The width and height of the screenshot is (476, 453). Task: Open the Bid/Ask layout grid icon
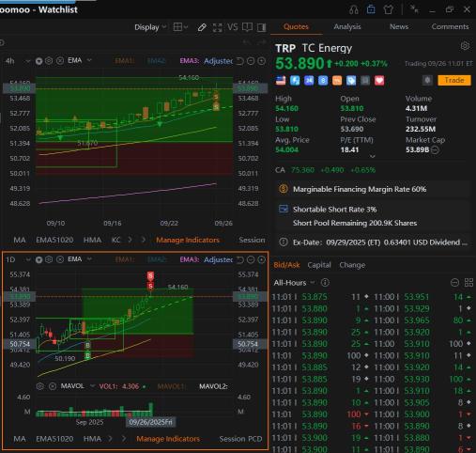[468, 283]
